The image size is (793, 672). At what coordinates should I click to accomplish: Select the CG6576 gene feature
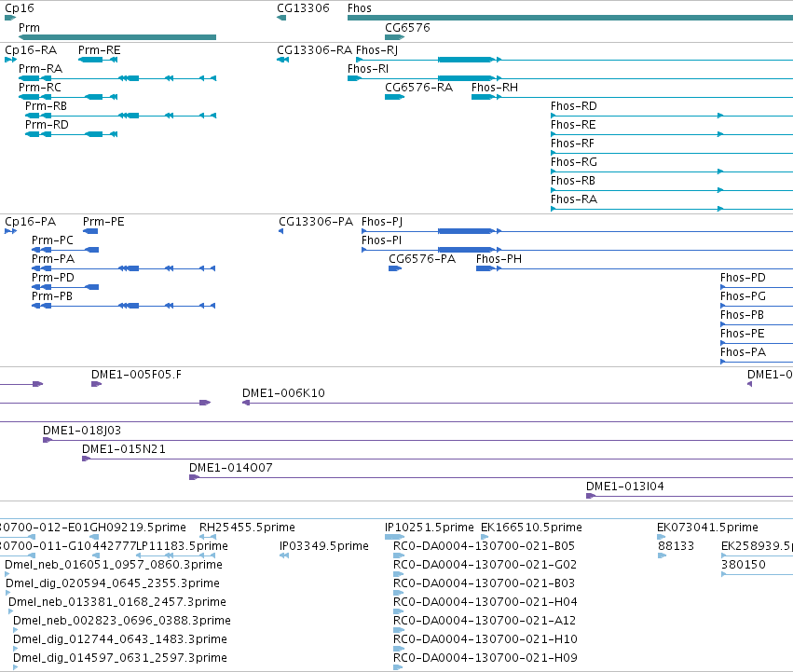pos(394,37)
